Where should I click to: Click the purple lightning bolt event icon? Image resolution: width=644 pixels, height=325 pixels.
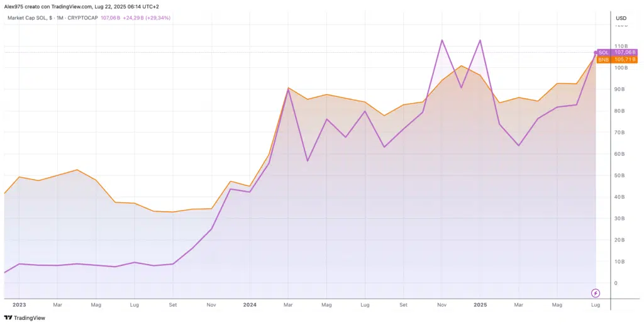point(596,293)
